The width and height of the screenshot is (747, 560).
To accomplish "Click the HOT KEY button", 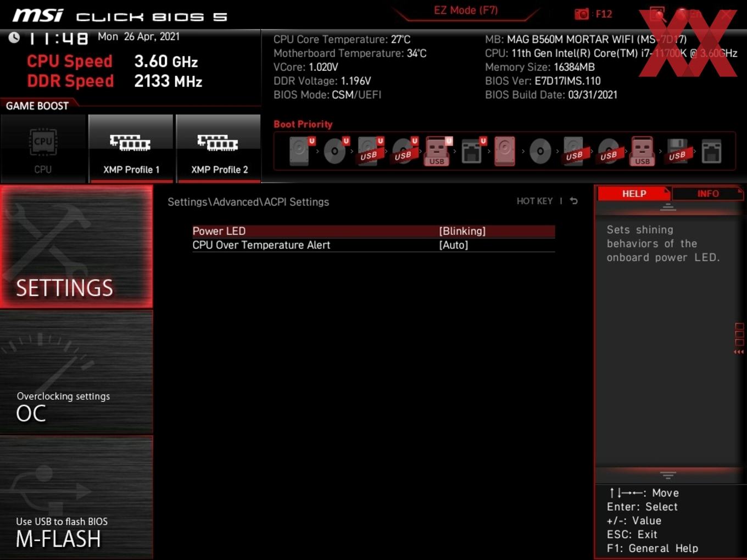I will (x=534, y=201).
